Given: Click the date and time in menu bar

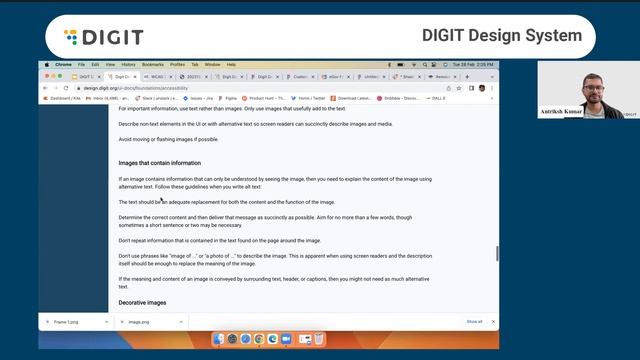Looking at the screenshot, I should [x=473, y=64].
